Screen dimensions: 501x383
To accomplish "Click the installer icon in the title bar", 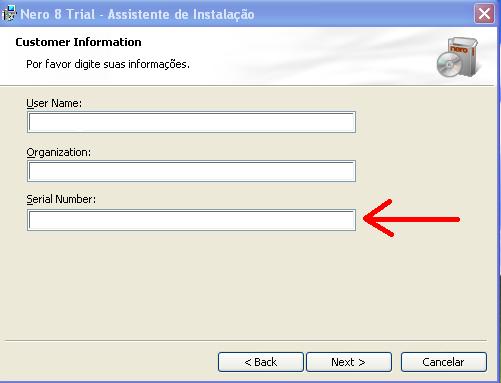I will pos(9,13).
